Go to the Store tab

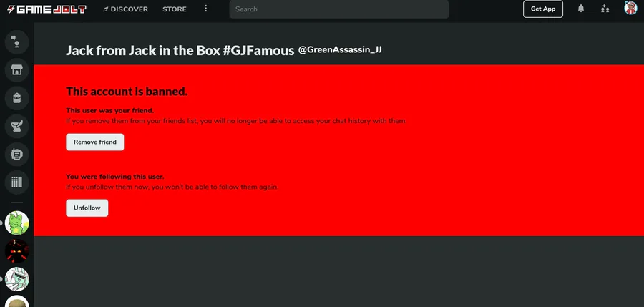point(174,9)
